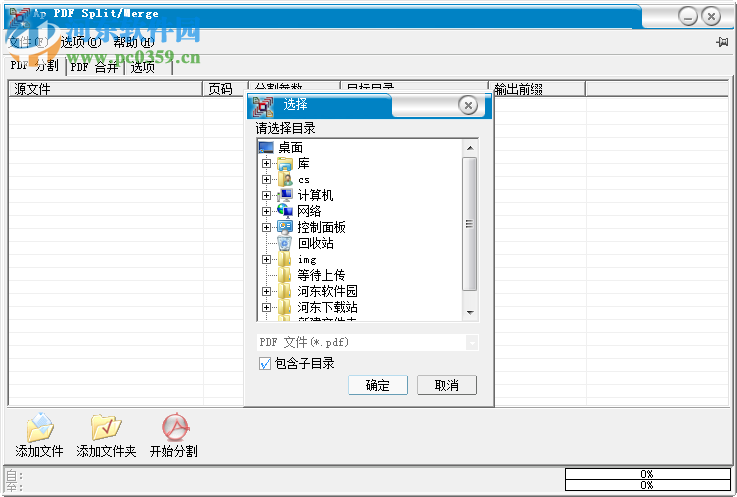Click the directory tree scroll down arrow

point(470,312)
